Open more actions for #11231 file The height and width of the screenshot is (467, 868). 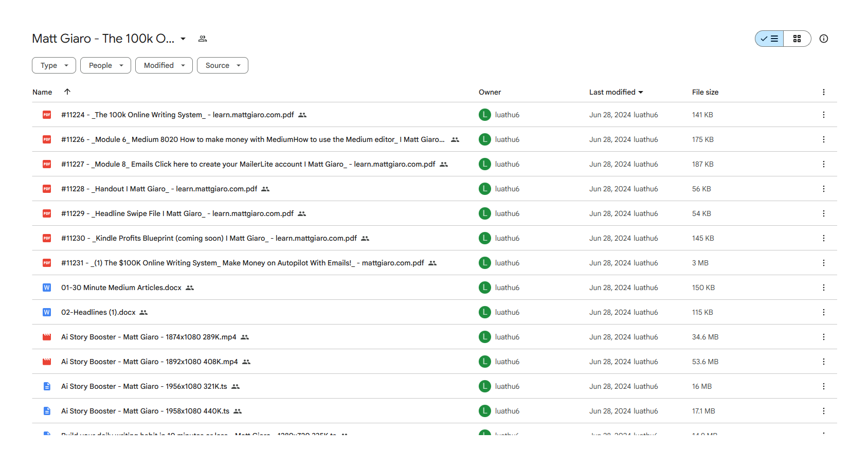(x=824, y=263)
